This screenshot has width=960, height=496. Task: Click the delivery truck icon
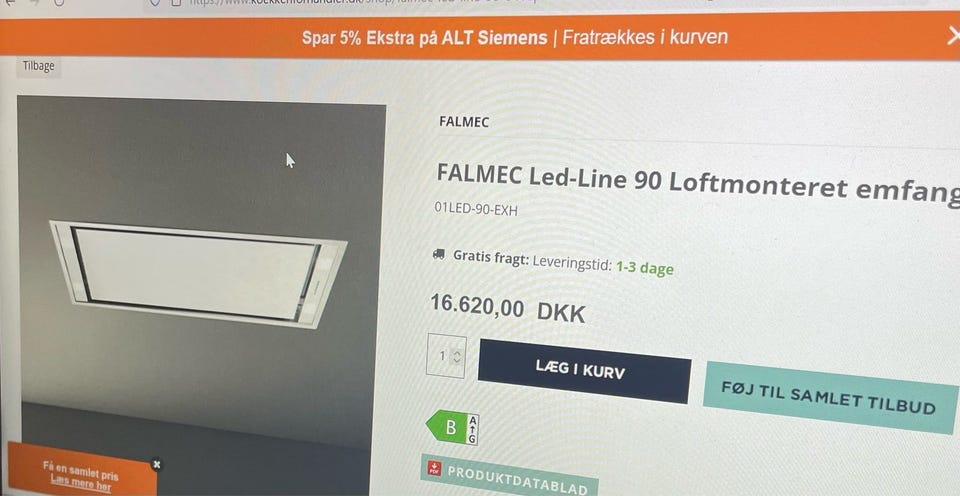438,254
